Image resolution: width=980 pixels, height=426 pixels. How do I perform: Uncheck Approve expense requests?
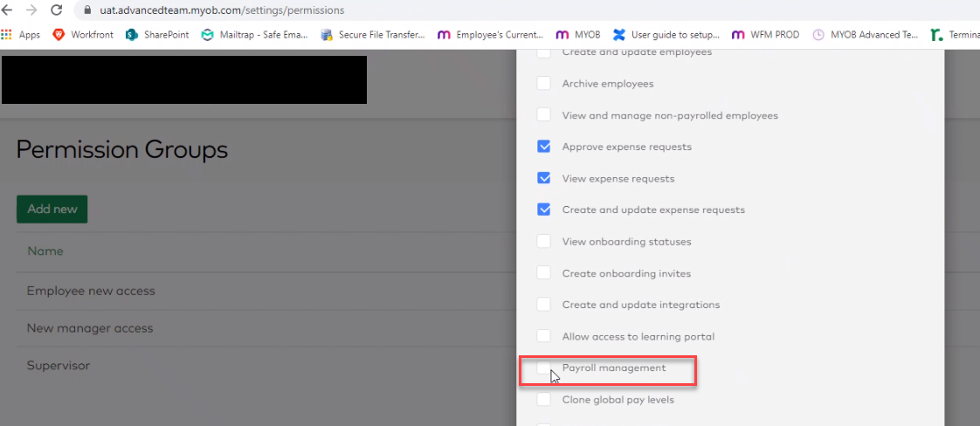[544, 146]
